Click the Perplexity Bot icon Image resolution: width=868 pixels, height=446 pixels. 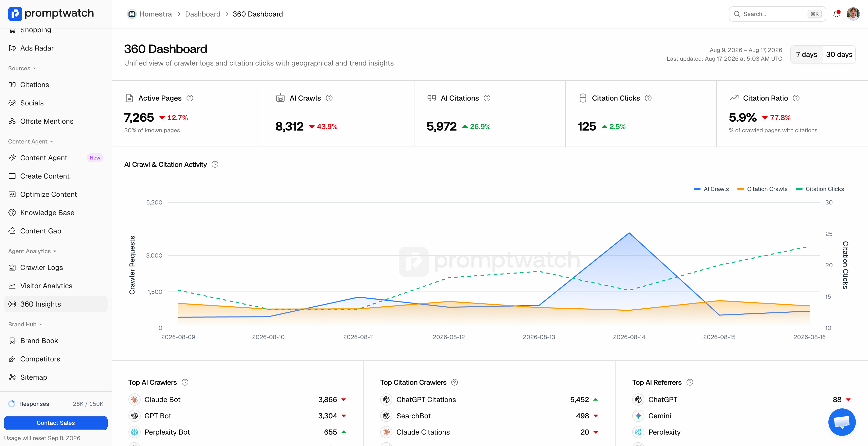(x=135, y=432)
